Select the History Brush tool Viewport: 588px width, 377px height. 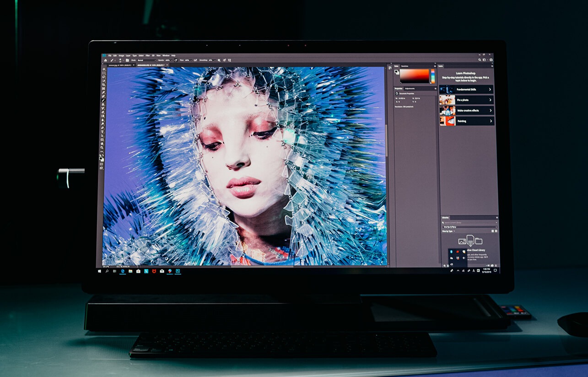103,108
